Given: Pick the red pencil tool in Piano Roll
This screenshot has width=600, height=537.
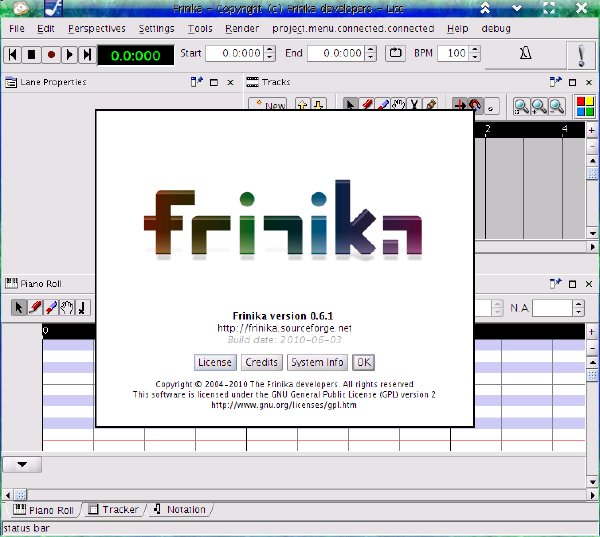Looking at the screenshot, I should 35,307.
